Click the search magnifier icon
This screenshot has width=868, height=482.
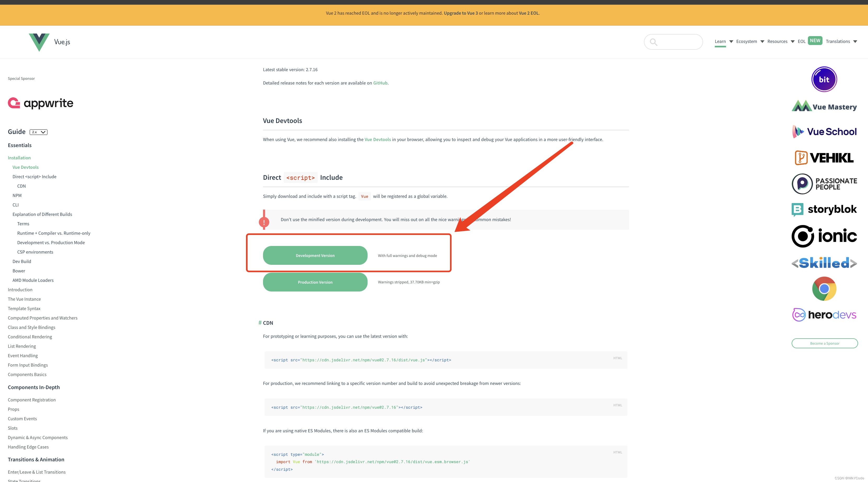(x=653, y=42)
